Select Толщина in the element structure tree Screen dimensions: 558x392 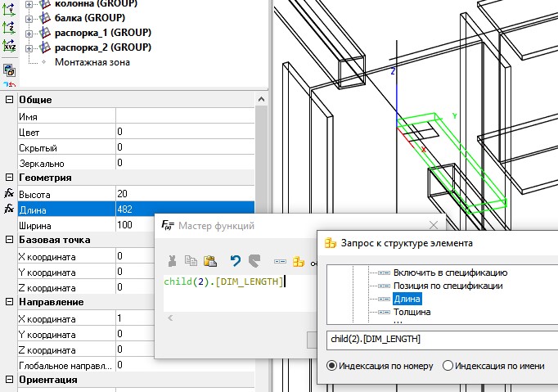pyautogui.click(x=412, y=312)
